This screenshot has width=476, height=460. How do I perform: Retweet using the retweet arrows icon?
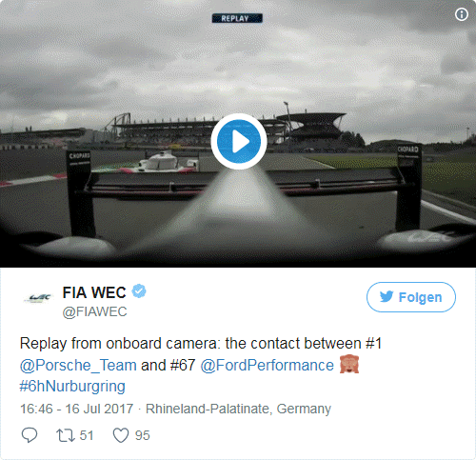click(66, 435)
